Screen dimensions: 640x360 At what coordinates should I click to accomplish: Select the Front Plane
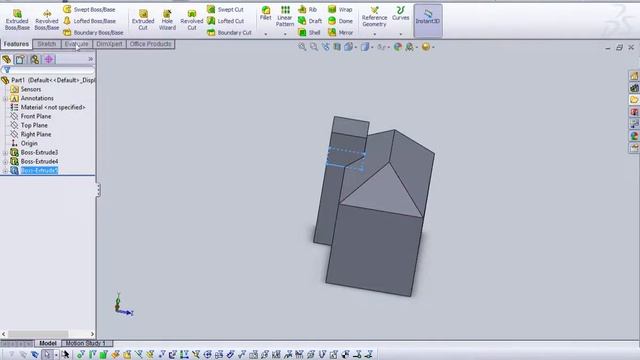(31, 116)
